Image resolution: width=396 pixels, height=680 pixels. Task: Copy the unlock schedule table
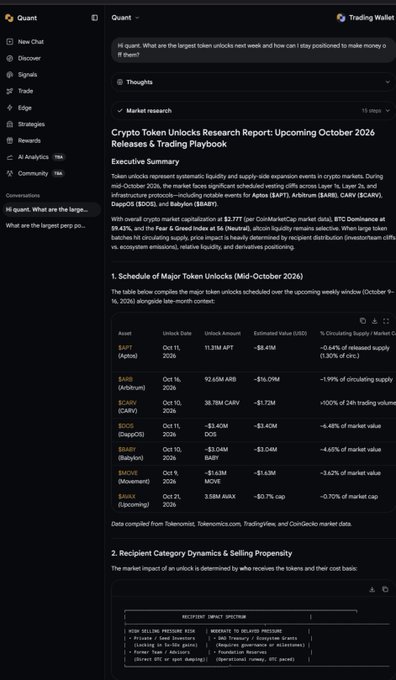[x=363, y=321]
